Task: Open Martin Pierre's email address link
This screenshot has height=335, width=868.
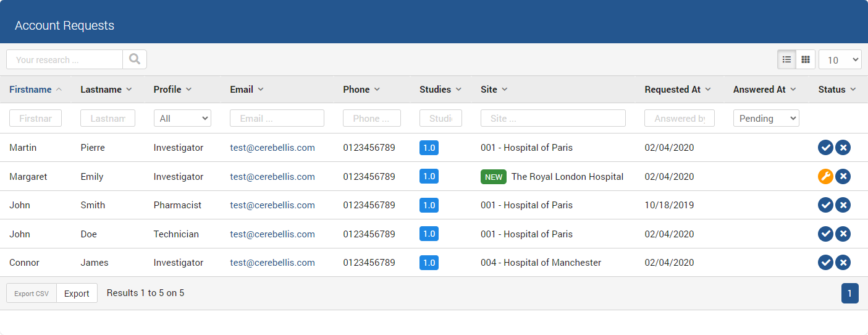Action: (x=272, y=148)
